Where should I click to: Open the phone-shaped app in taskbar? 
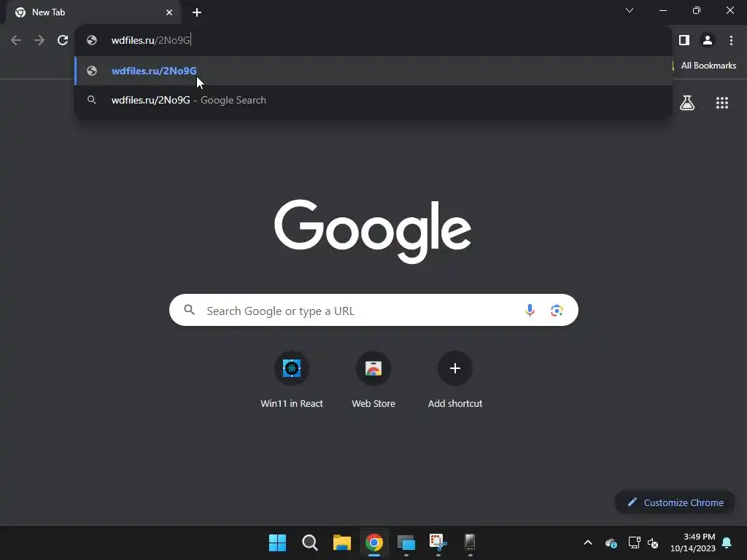pyautogui.click(x=471, y=542)
